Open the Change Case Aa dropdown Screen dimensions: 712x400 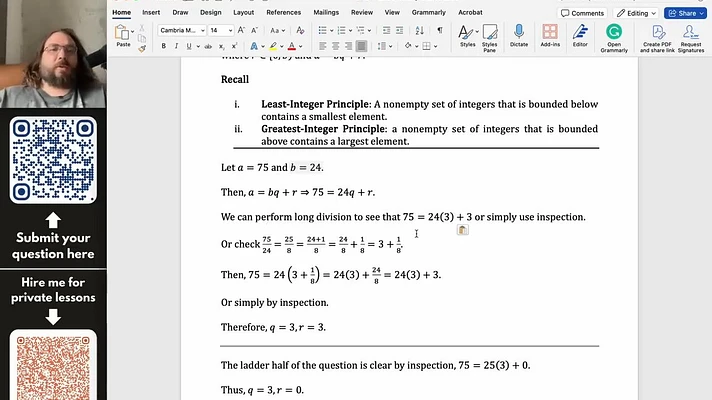click(277, 30)
